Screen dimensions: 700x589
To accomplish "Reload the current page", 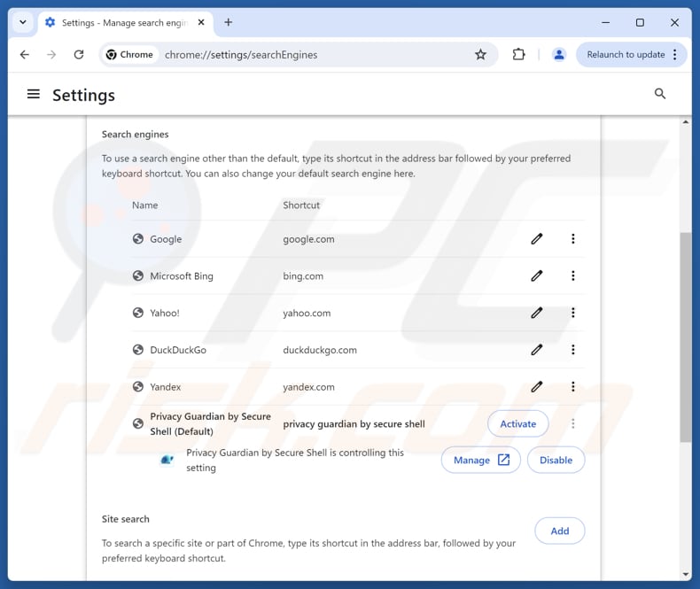I will 79,54.
